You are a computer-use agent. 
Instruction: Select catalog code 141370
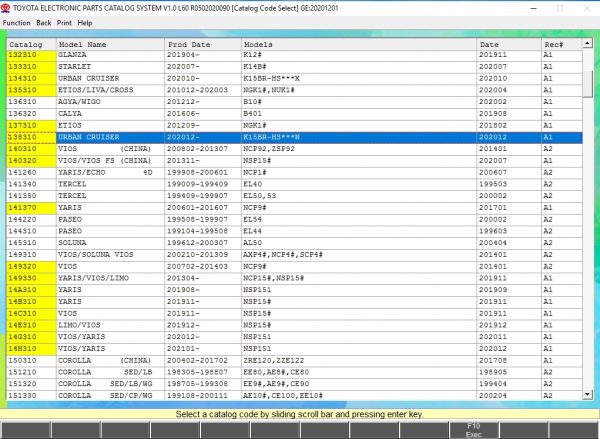coord(31,208)
